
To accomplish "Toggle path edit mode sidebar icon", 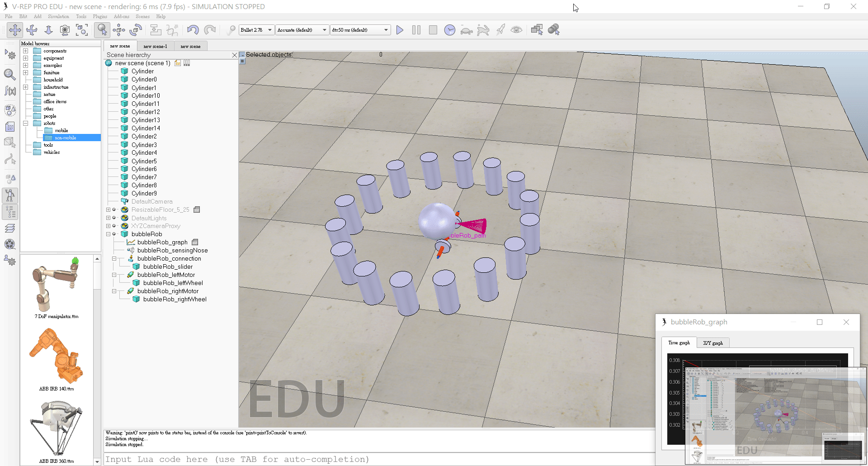I will [10, 159].
